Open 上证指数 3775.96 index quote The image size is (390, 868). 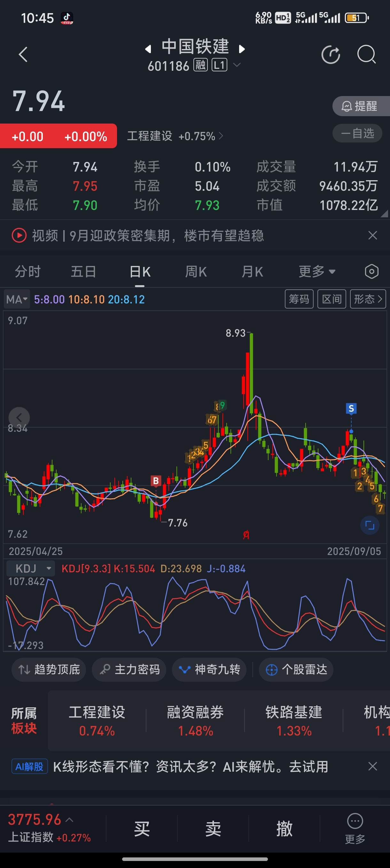(49, 828)
